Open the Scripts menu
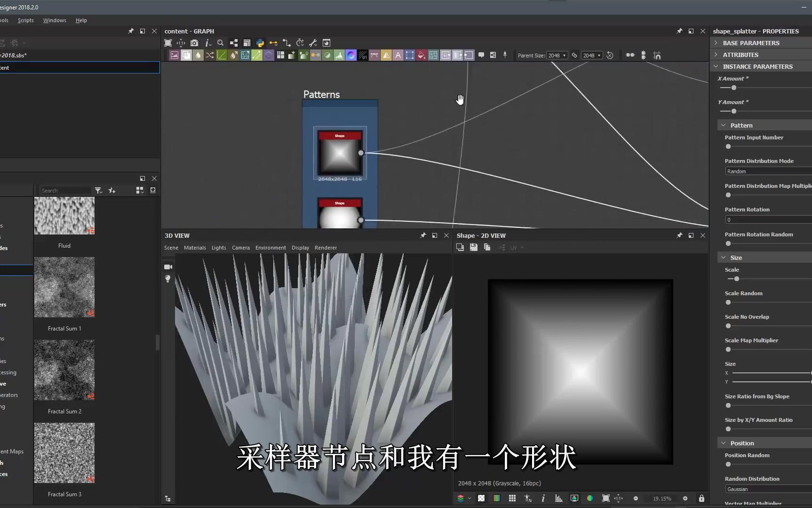The height and width of the screenshot is (508, 812). tap(25, 20)
